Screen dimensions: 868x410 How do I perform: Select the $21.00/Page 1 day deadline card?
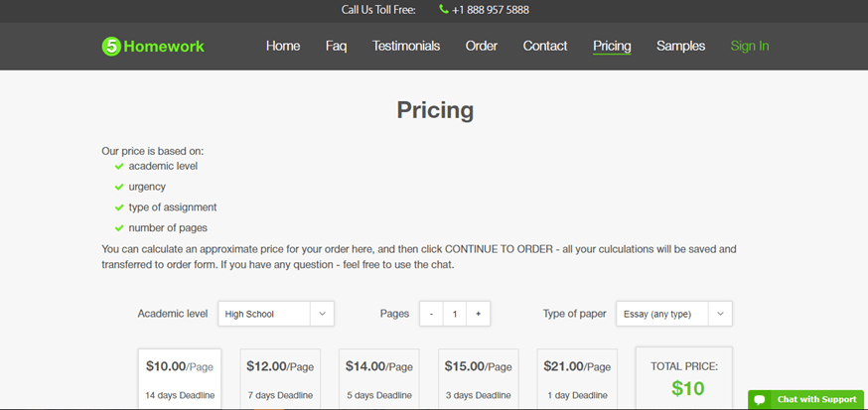577,379
